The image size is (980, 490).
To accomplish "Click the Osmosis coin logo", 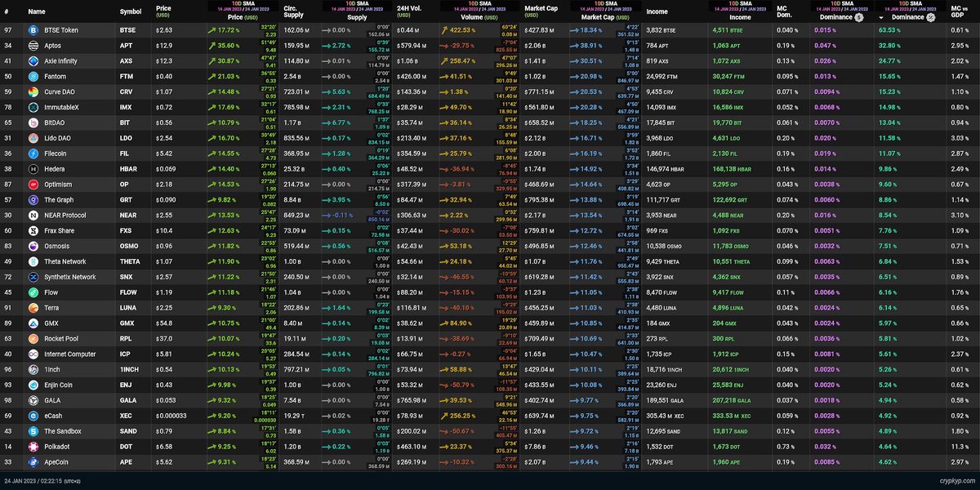I will click(x=33, y=246).
